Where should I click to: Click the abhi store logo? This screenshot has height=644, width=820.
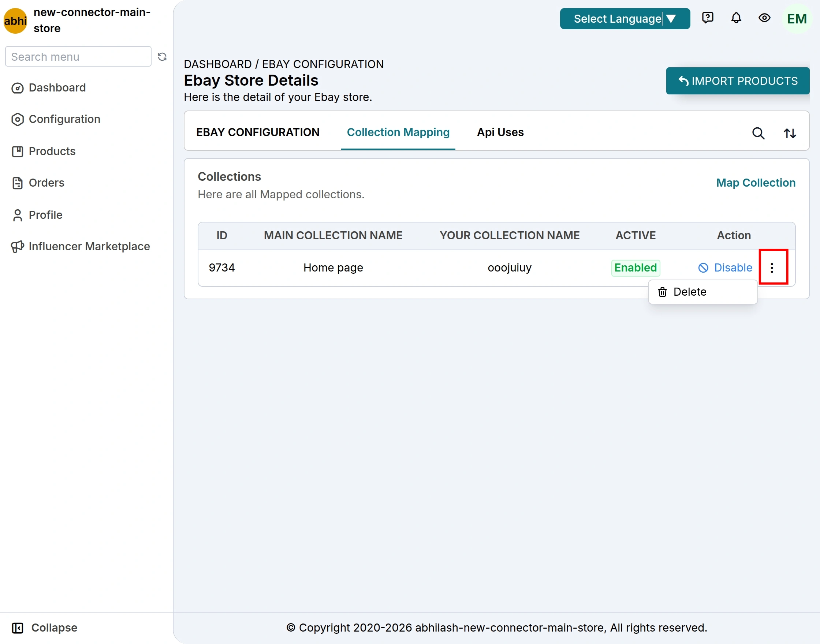tap(15, 21)
